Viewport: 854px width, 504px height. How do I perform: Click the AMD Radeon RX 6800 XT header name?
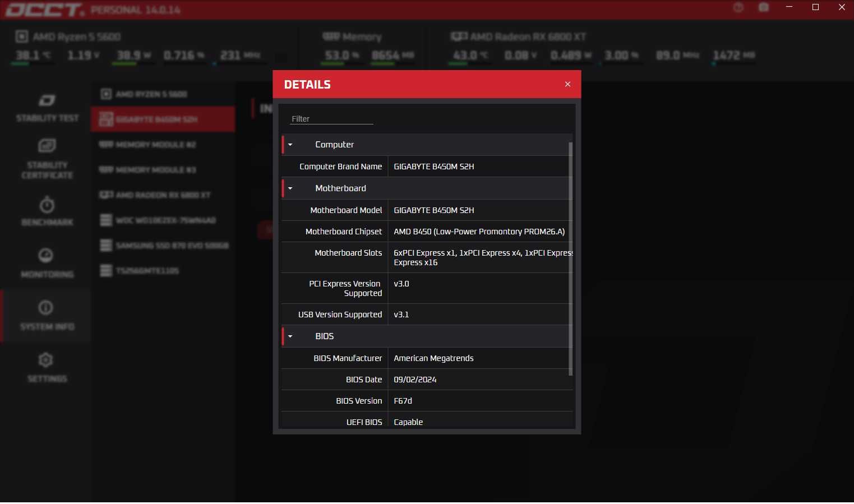(x=528, y=37)
